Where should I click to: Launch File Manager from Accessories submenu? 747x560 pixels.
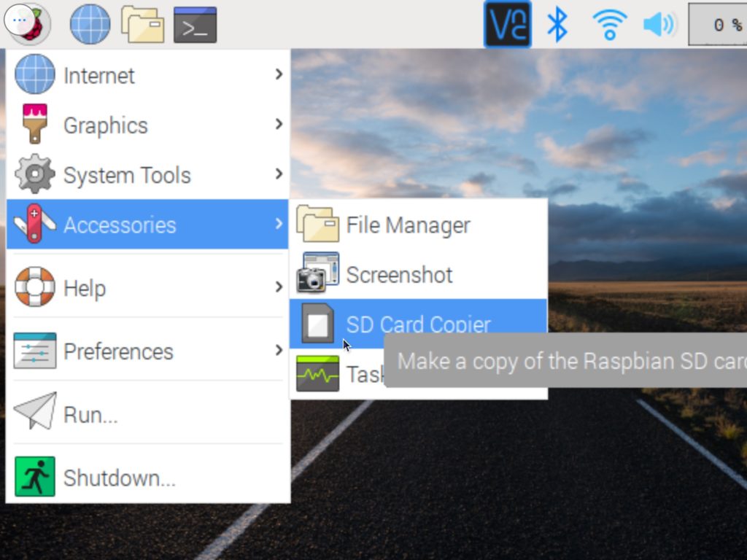point(408,225)
